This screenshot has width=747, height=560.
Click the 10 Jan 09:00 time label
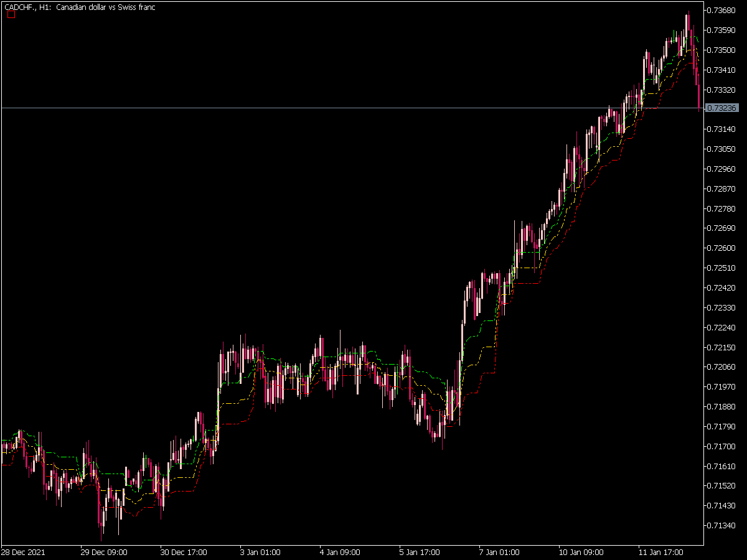[581, 553]
